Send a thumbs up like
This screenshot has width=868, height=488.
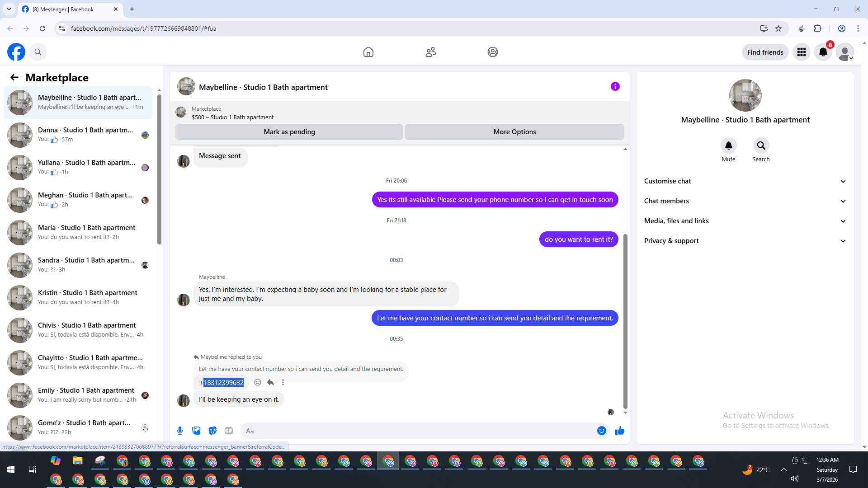(619, 431)
